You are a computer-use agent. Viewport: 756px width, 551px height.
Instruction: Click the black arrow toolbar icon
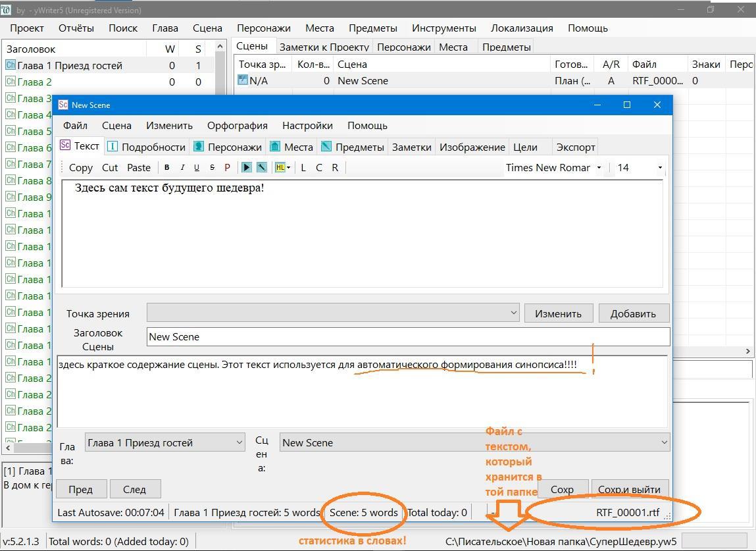[246, 167]
